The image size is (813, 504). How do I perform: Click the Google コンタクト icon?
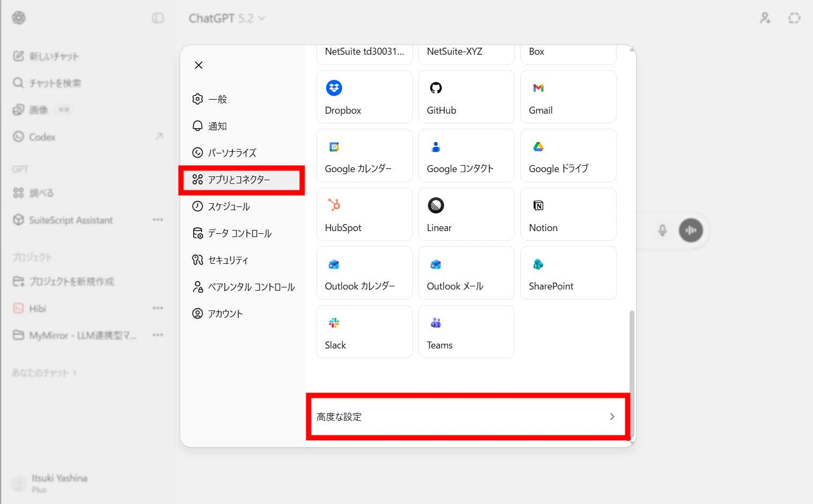(x=436, y=146)
